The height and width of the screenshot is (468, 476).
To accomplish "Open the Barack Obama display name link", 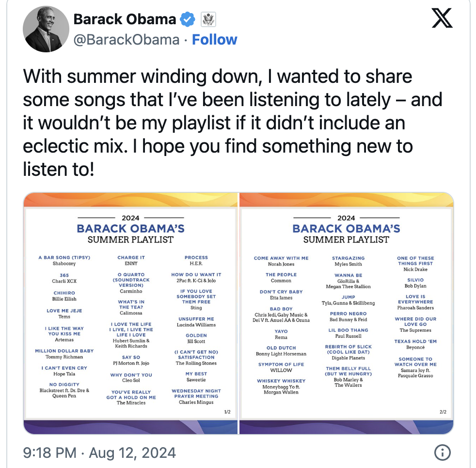I will (x=125, y=19).
